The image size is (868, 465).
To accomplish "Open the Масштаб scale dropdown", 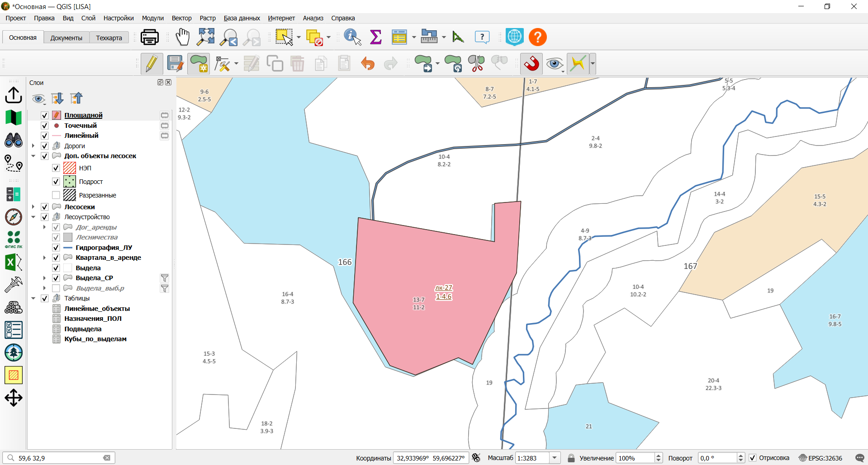I will click(555, 458).
